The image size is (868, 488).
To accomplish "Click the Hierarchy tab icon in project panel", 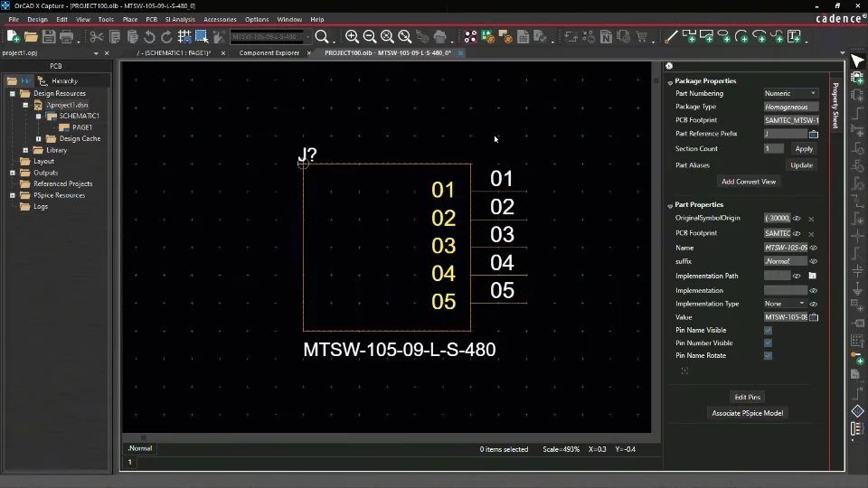I will (x=42, y=80).
